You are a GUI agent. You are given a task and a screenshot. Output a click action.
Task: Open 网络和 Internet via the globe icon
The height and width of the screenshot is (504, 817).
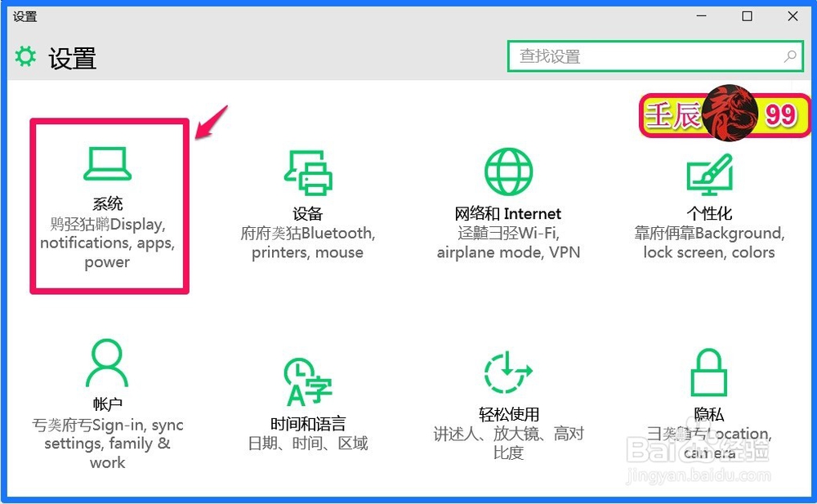coord(508,172)
